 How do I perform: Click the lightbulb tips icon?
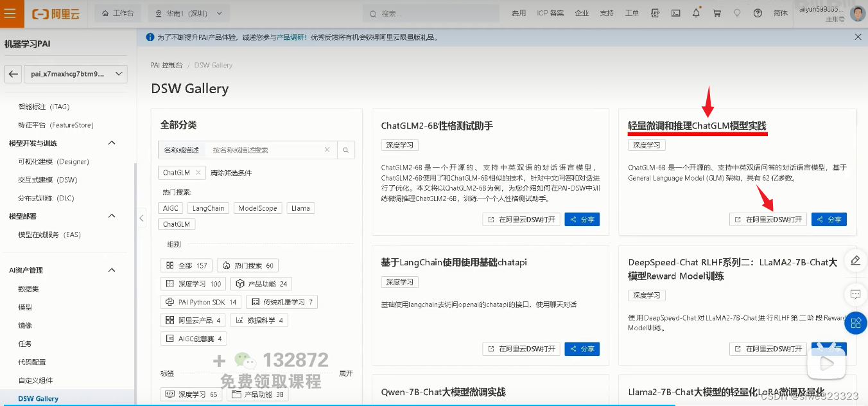(737, 13)
